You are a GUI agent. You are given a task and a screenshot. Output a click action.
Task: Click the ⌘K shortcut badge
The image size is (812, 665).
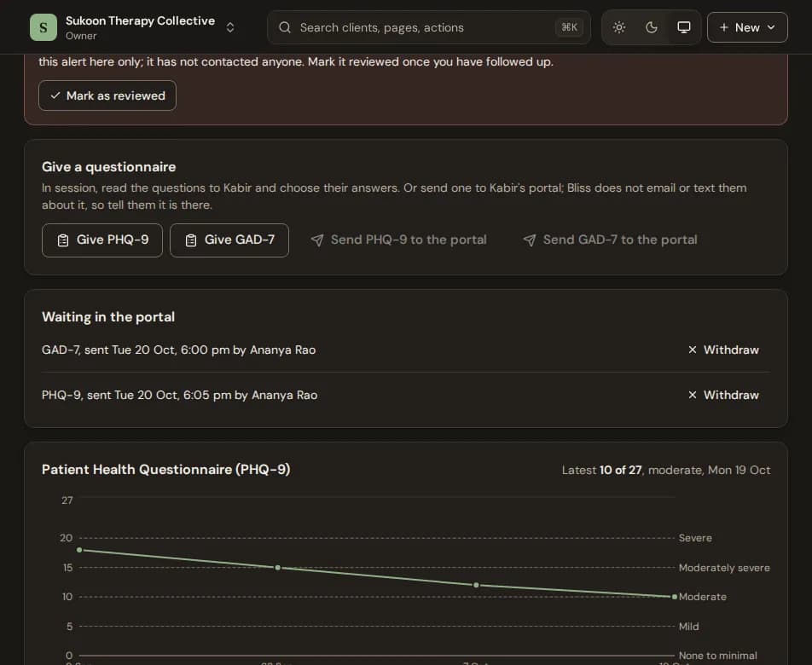tap(569, 27)
